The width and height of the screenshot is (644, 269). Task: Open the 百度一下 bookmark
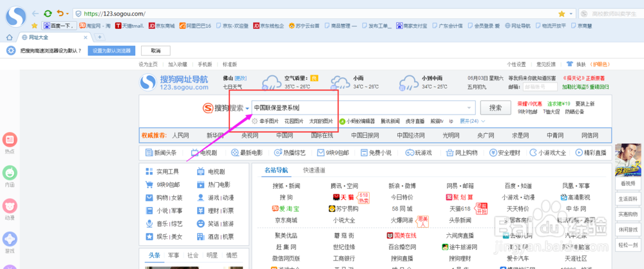pos(59,26)
